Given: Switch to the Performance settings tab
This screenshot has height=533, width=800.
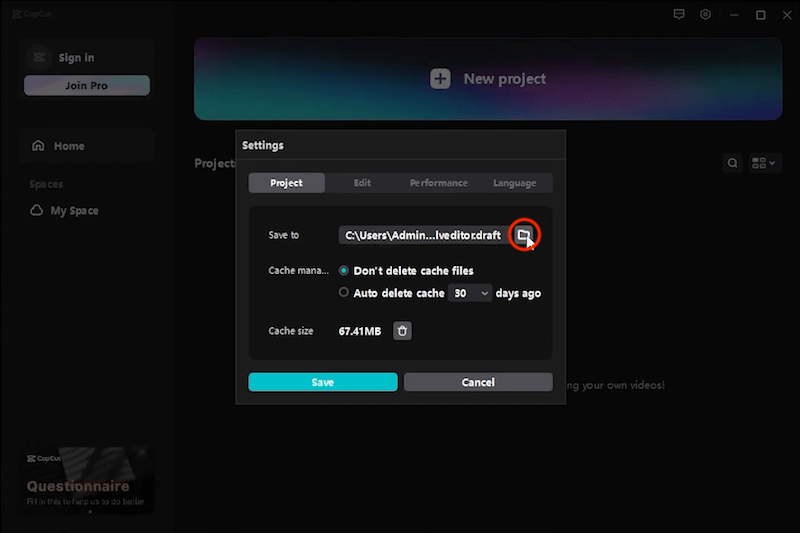Looking at the screenshot, I should coord(438,183).
